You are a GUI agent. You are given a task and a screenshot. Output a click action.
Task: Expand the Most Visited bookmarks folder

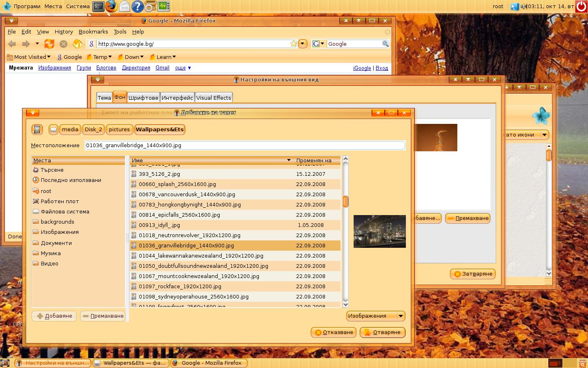[29, 57]
